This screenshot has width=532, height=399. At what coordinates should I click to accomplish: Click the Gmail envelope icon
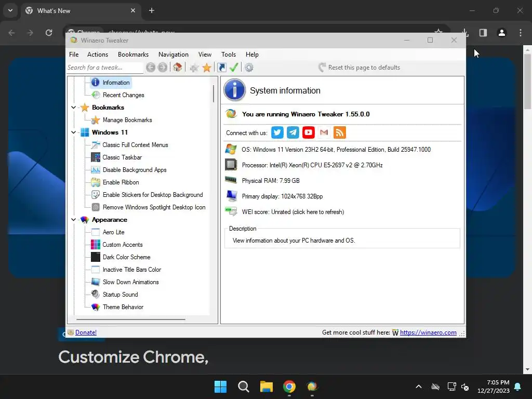[324, 132]
